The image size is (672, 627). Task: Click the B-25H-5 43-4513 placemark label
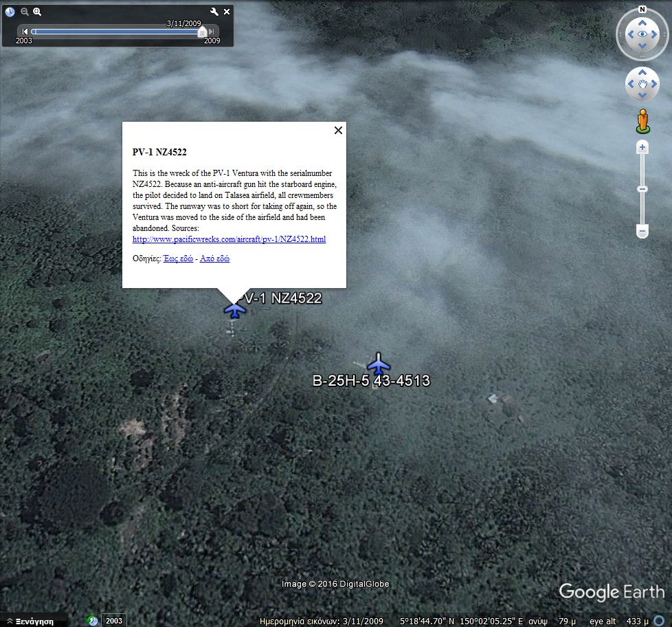pyautogui.click(x=371, y=381)
